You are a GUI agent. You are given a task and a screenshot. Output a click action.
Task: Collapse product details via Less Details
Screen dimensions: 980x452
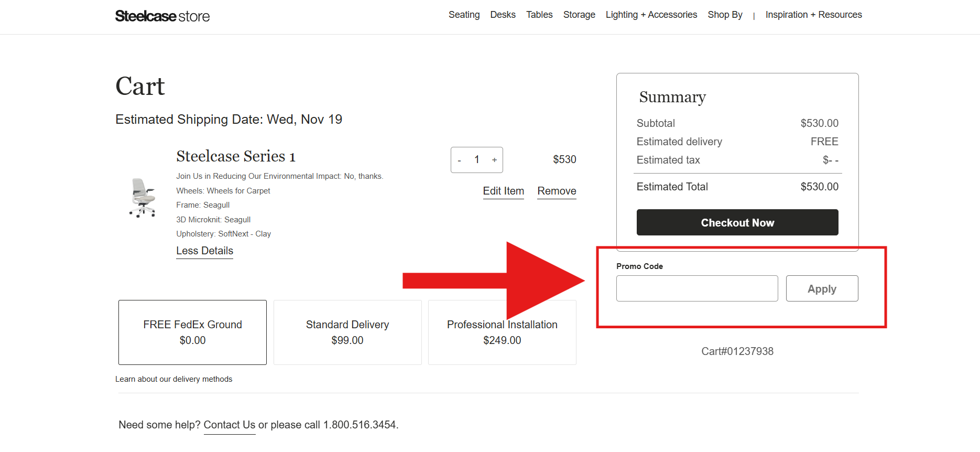coord(204,251)
